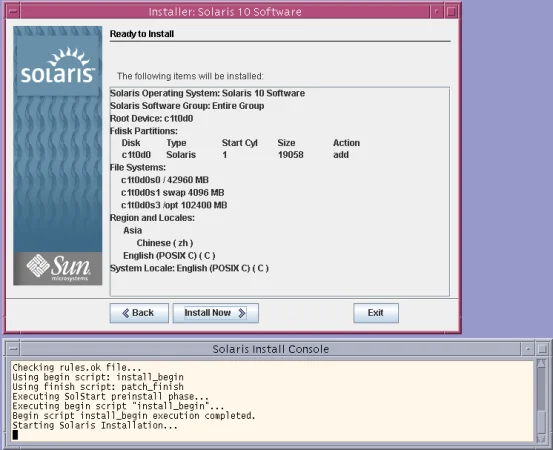Screen dimensions: 553x450
Task: Click the partition size value 19058
Action: 291,155
